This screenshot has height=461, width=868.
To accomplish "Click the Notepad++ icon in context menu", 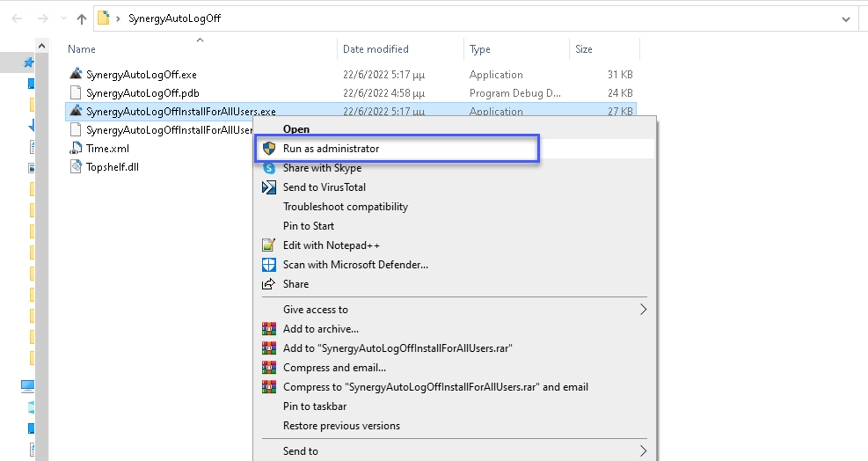I will [269, 245].
